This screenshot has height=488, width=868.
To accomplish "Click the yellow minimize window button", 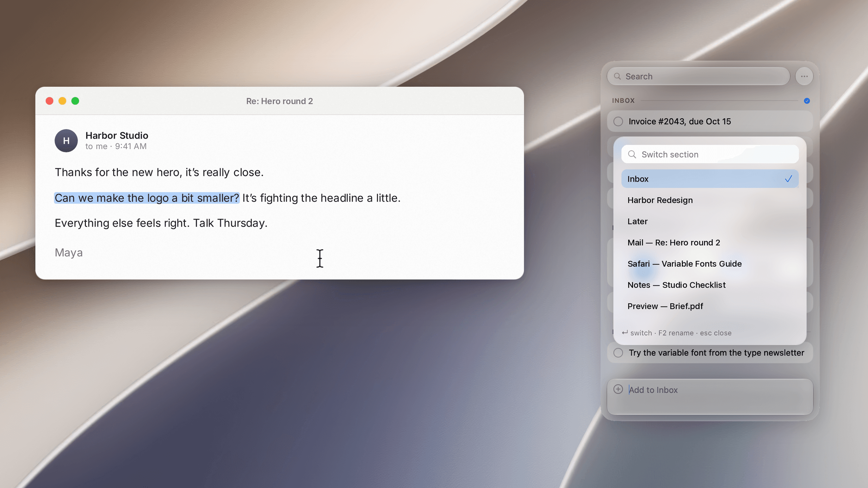I will pos(62,101).
